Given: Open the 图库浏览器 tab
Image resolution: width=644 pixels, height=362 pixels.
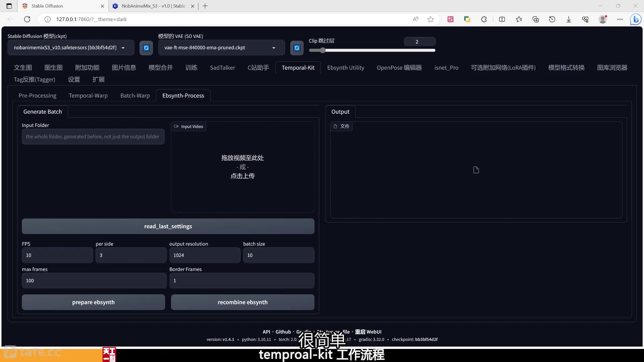Looking at the screenshot, I should point(612,68).
